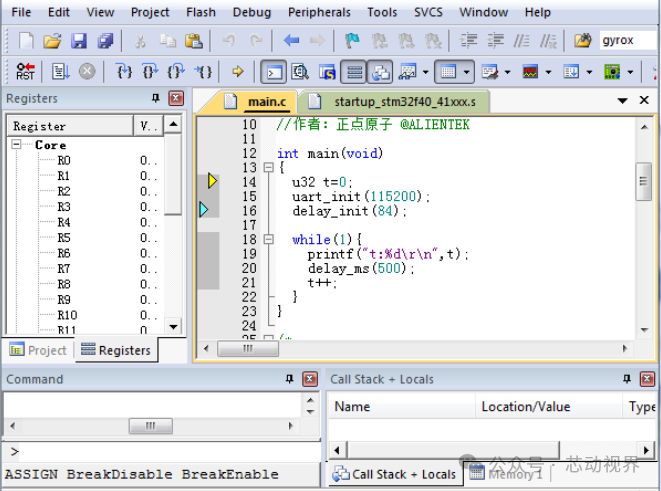
Task: Indent the selected lines
Action: [x=468, y=40]
